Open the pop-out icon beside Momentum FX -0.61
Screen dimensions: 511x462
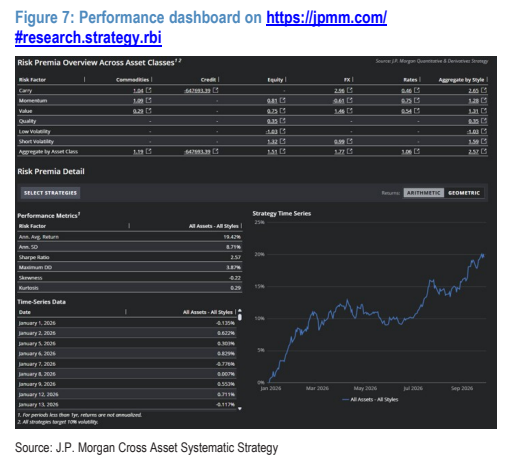tap(349, 100)
